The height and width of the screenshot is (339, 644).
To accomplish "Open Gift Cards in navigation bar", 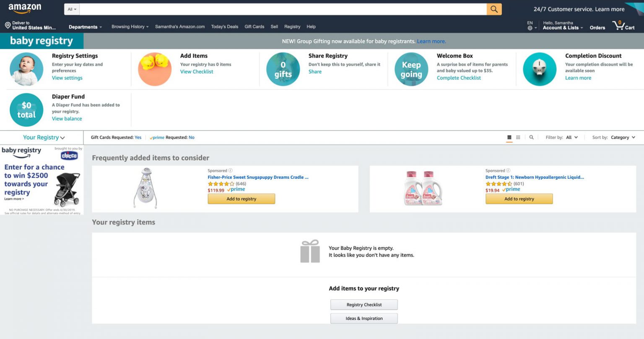I will coord(254,27).
